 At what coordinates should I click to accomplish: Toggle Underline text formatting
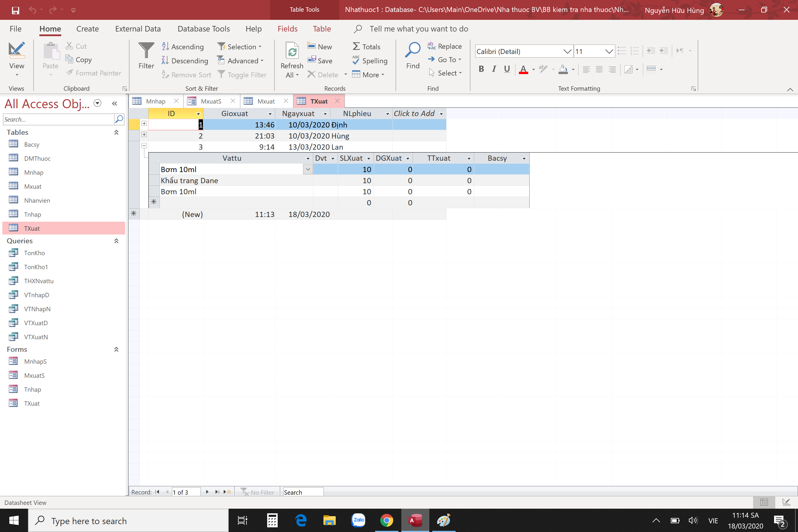[x=507, y=69]
